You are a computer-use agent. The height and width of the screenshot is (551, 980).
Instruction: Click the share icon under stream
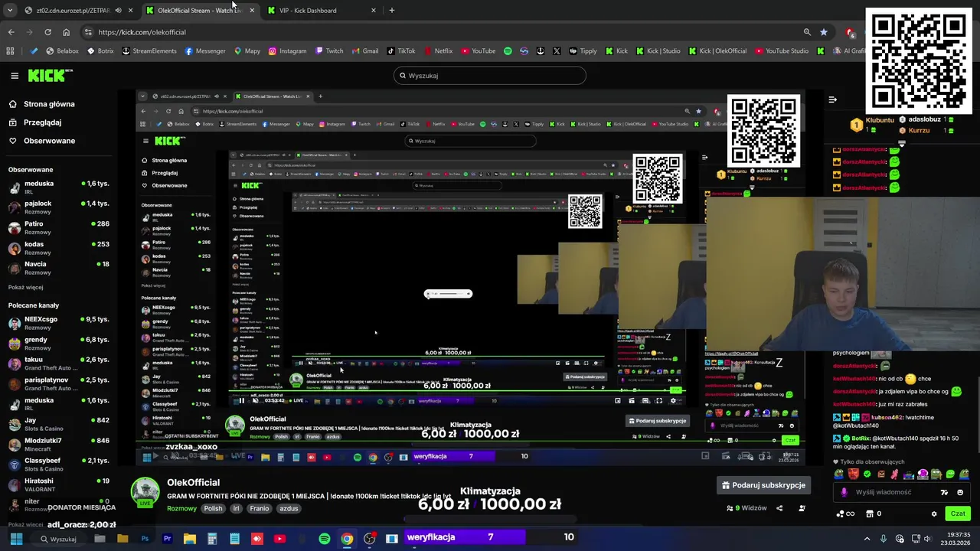[779, 508]
